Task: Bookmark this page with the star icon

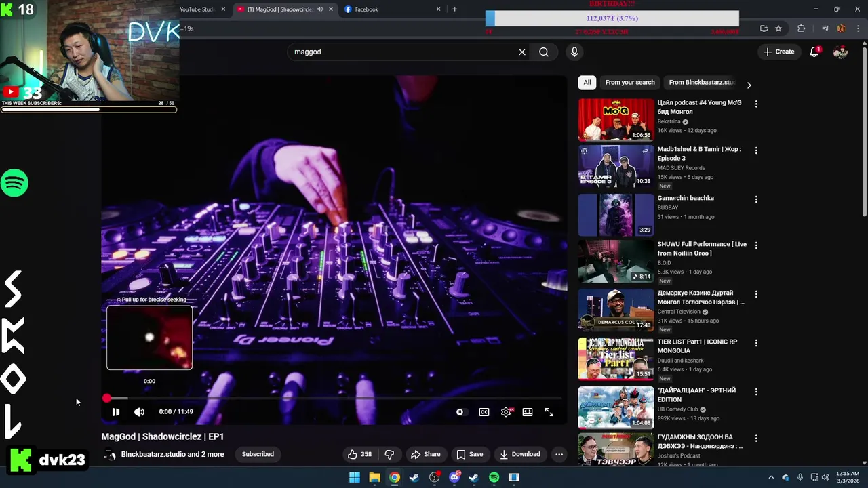Action: coord(778,28)
